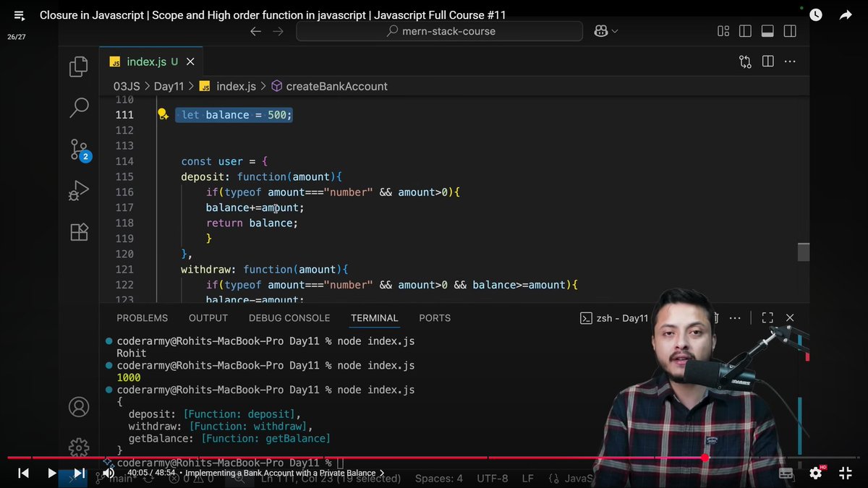Screen dimensions: 868x488
Task: Click Open Changes compare icon
Action: coord(745,61)
